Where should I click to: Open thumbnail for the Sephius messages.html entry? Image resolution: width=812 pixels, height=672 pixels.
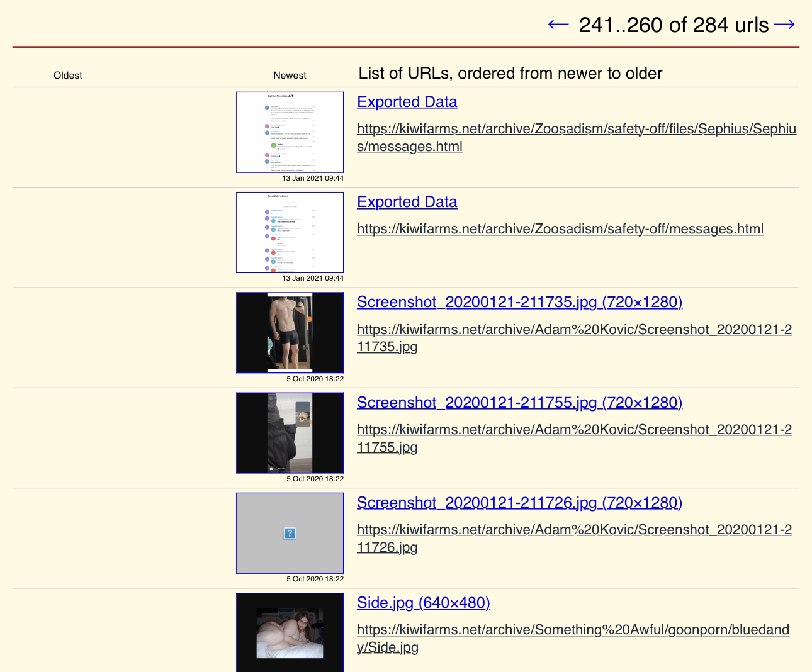click(x=290, y=132)
